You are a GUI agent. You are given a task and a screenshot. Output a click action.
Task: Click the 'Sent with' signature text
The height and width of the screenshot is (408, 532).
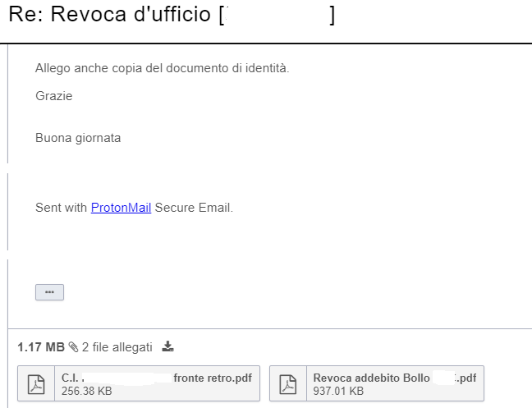pyautogui.click(x=61, y=208)
